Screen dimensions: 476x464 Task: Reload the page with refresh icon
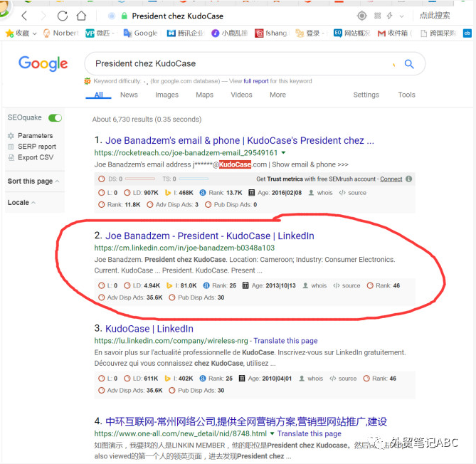(x=63, y=16)
